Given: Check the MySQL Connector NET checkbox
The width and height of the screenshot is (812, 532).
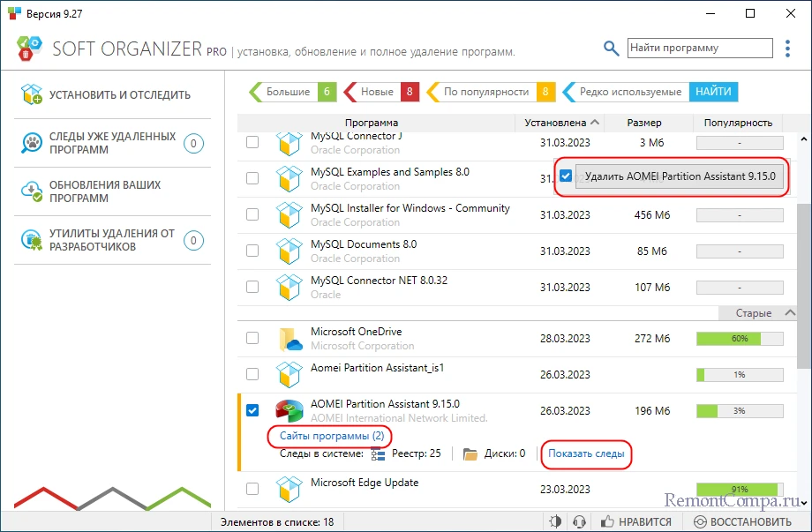Looking at the screenshot, I should [x=252, y=288].
